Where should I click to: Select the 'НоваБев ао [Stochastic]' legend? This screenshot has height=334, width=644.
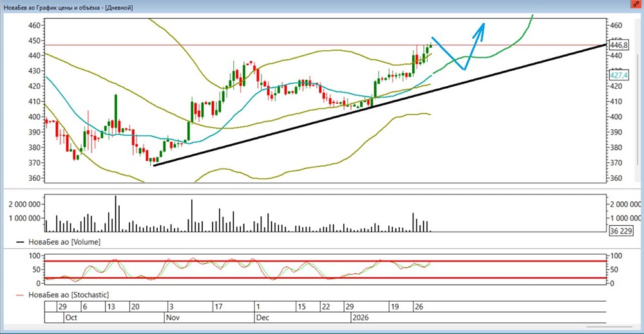point(62,295)
